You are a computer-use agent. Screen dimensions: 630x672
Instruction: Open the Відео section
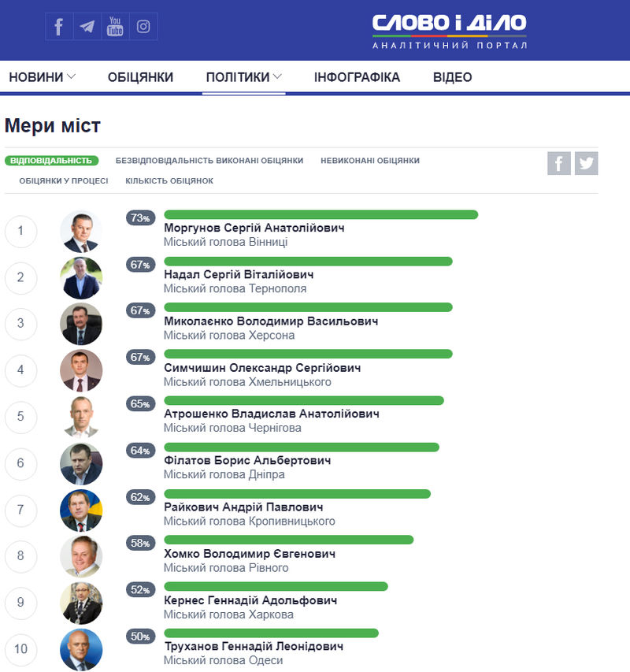pyautogui.click(x=452, y=77)
